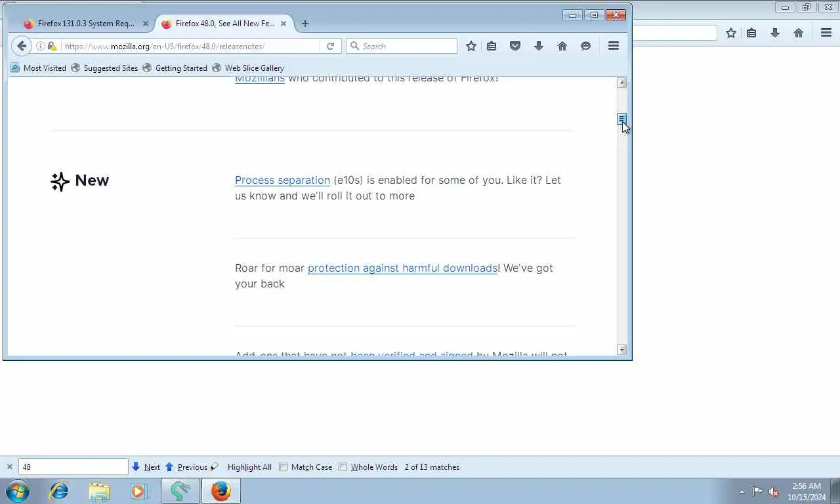Click the site info icon in URL bar

tap(41, 47)
